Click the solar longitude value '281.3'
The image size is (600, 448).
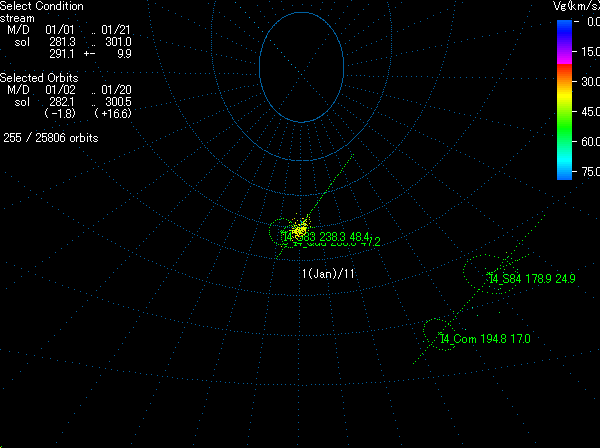pos(62,42)
